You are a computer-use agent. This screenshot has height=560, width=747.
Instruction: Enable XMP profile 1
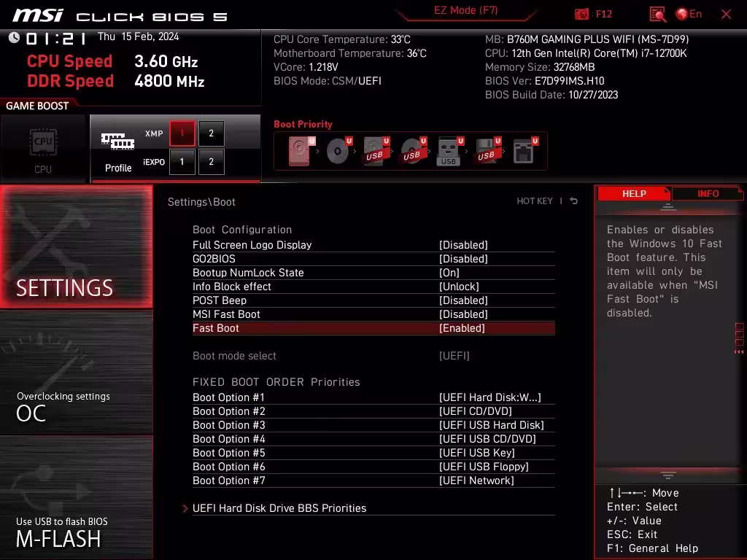coord(182,133)
